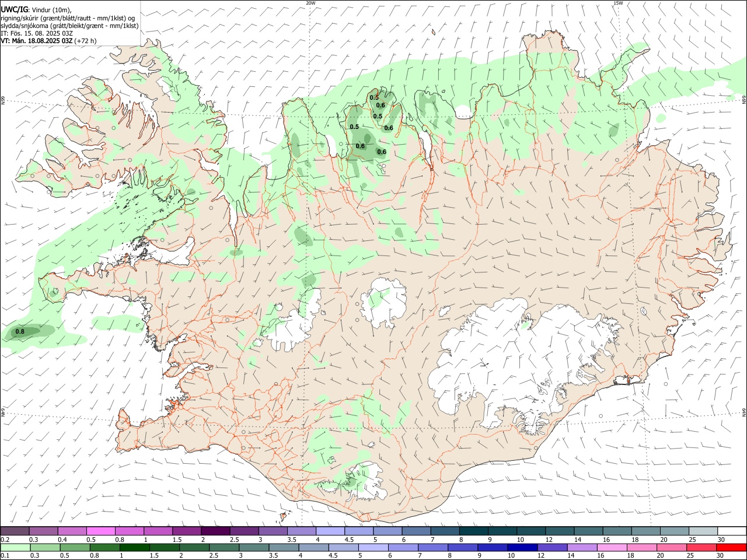Click the 0.8 precipitation value off the west coast
747x560 pixels.
(20, 331)
